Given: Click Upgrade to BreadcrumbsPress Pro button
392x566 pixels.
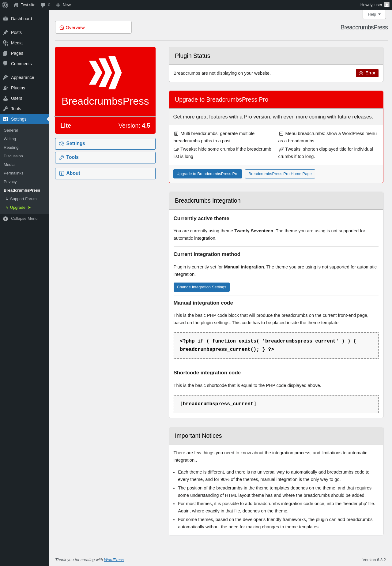Looking at the screenshot, I should point(208,174).
